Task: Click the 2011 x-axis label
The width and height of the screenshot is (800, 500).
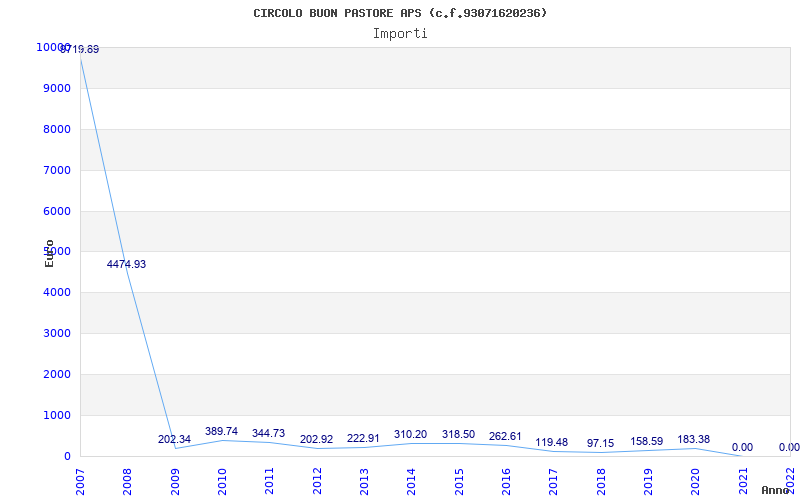Action: click(x=270, y=481)
